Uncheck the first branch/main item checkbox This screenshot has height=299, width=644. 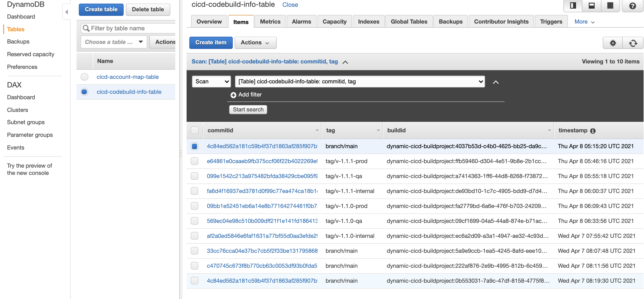click(195, 146)
